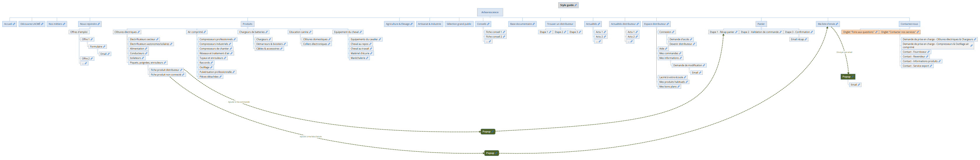This screenshot has width=980, height=160.
Task: Select the Trouver un distributeur node
Action: click(560, 24)
